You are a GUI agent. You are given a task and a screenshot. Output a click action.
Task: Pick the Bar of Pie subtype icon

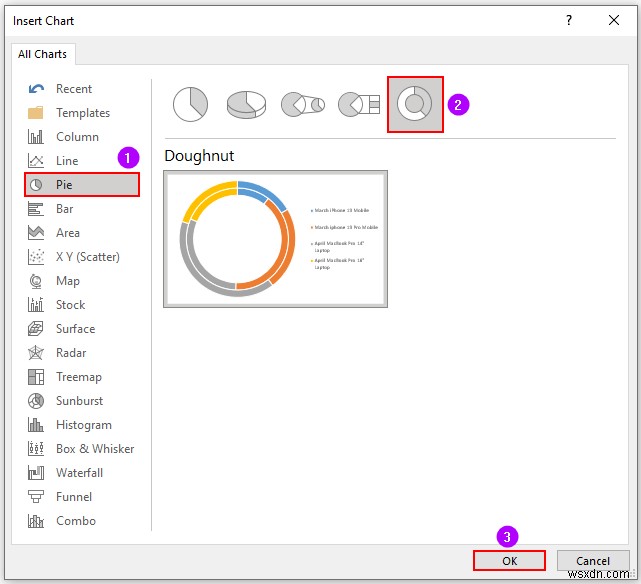359,105
